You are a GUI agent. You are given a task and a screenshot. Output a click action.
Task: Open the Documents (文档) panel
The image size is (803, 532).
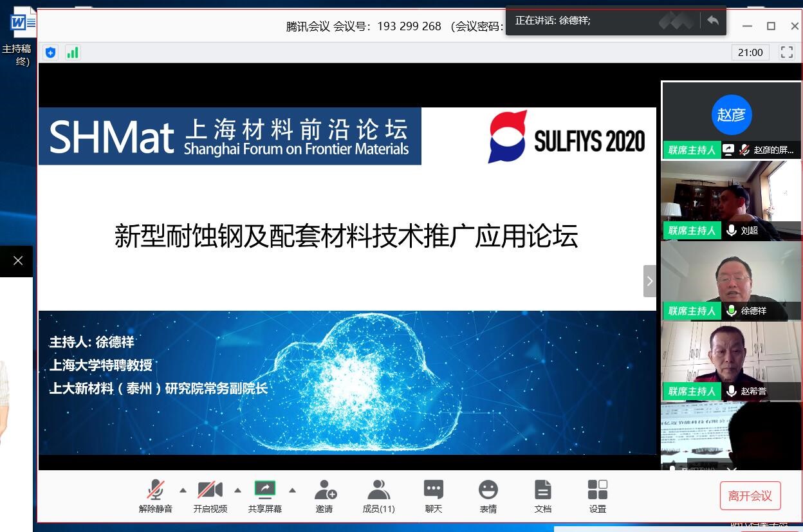coord(543,491)
